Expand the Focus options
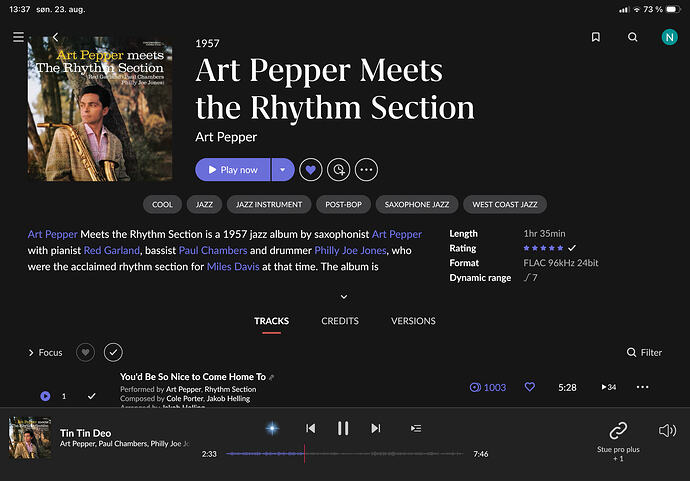This screenshot has height=481, width=690. coord(45,352)
